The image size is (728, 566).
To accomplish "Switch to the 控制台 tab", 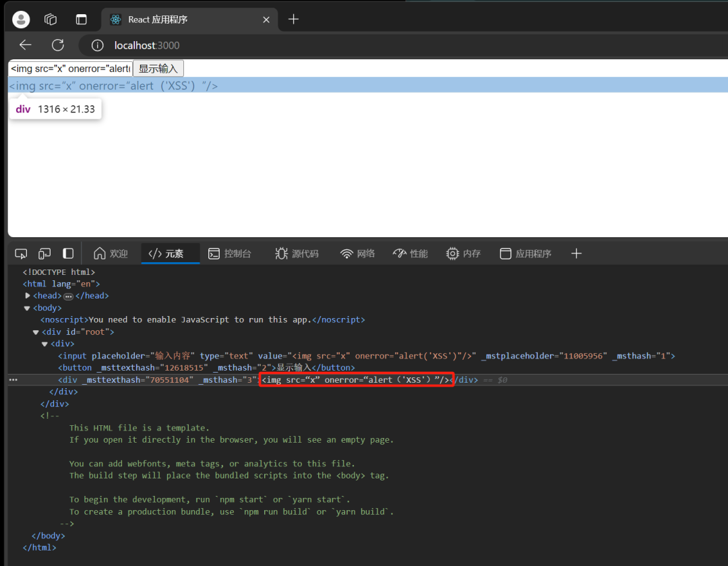I will coord(230,253).
